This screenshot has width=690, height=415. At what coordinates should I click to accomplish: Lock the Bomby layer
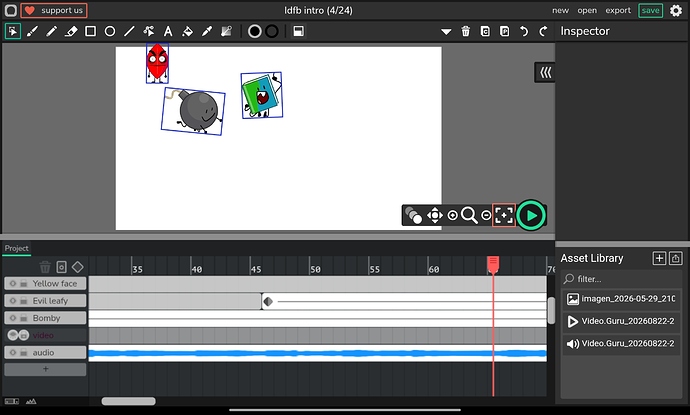click(24, 318)
